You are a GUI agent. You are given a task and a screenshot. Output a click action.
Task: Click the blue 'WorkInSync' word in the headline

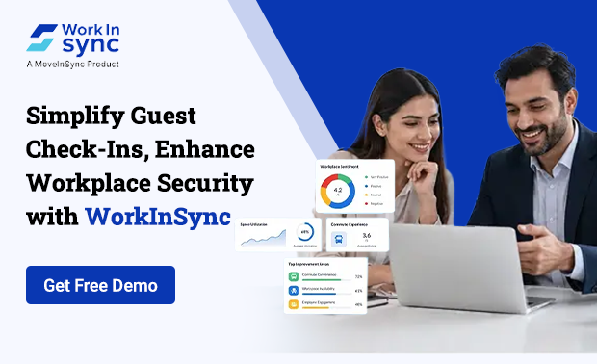(158, 217)
